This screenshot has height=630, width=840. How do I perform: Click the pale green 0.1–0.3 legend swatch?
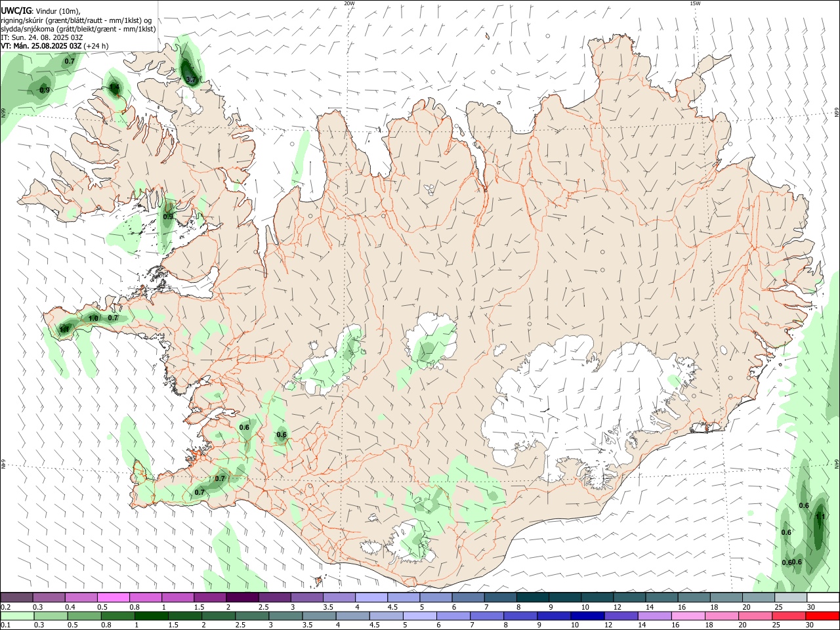pyautogui.click(x=18, y=616)
